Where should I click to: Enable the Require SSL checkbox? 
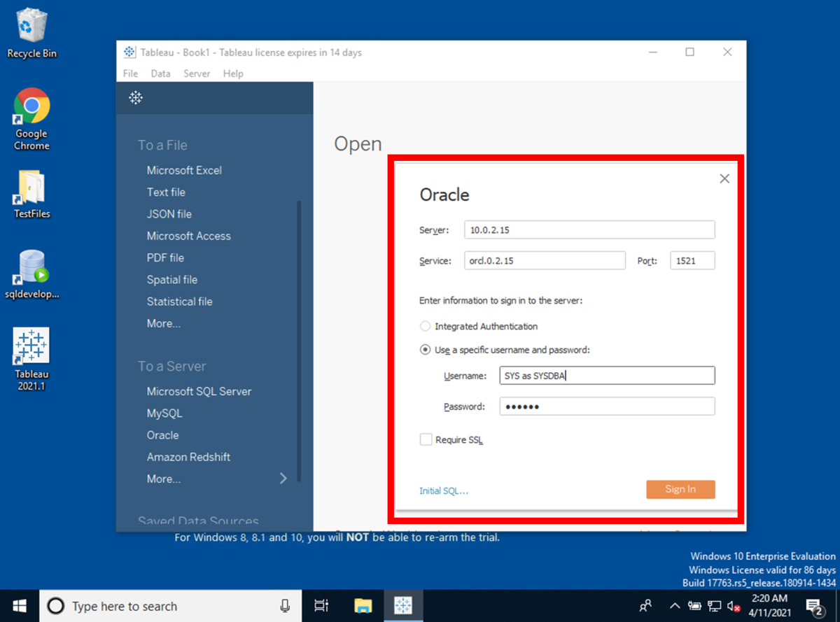coord(426,439)
